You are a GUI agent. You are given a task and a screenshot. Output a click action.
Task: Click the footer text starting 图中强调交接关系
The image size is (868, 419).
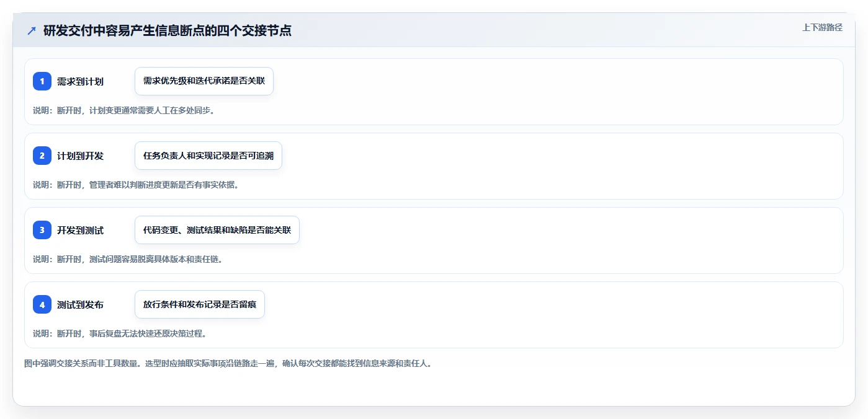228,363
